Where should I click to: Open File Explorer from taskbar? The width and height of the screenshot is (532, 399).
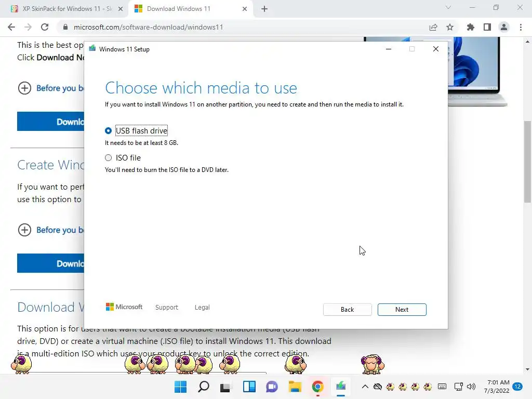(x=295, y=387)
